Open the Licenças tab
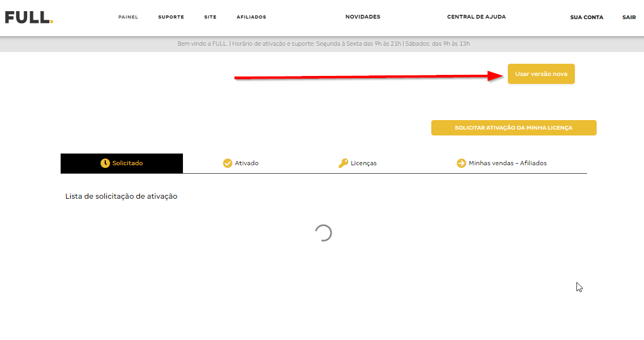 click(x=357, y=163)
